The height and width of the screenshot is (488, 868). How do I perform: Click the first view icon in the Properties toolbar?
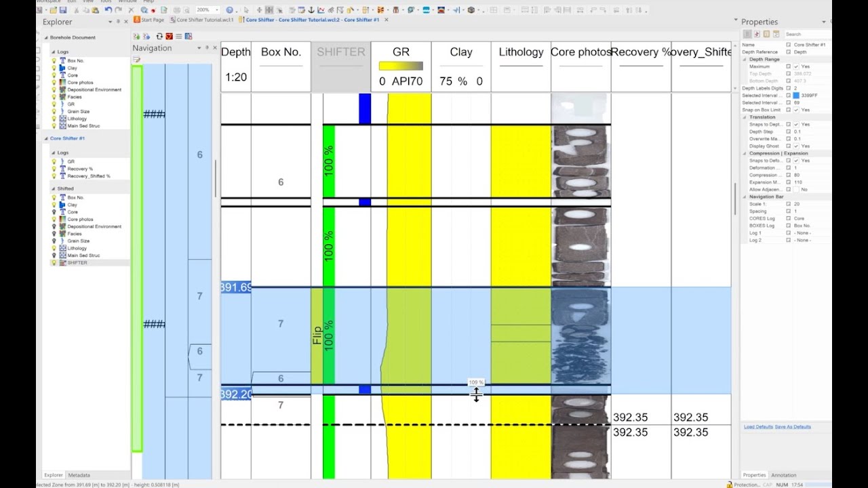747,34
